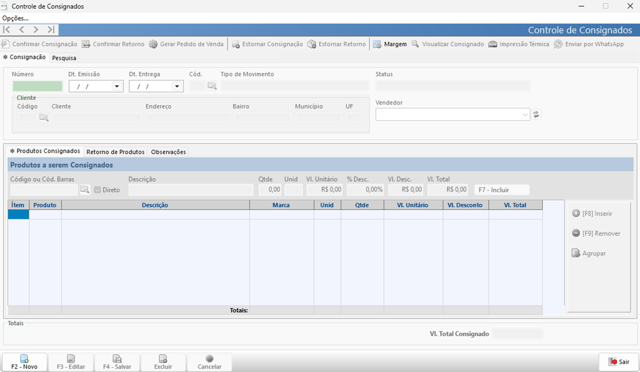
Task: Switch to the Consignação tab
Action: tap(25, 57)
